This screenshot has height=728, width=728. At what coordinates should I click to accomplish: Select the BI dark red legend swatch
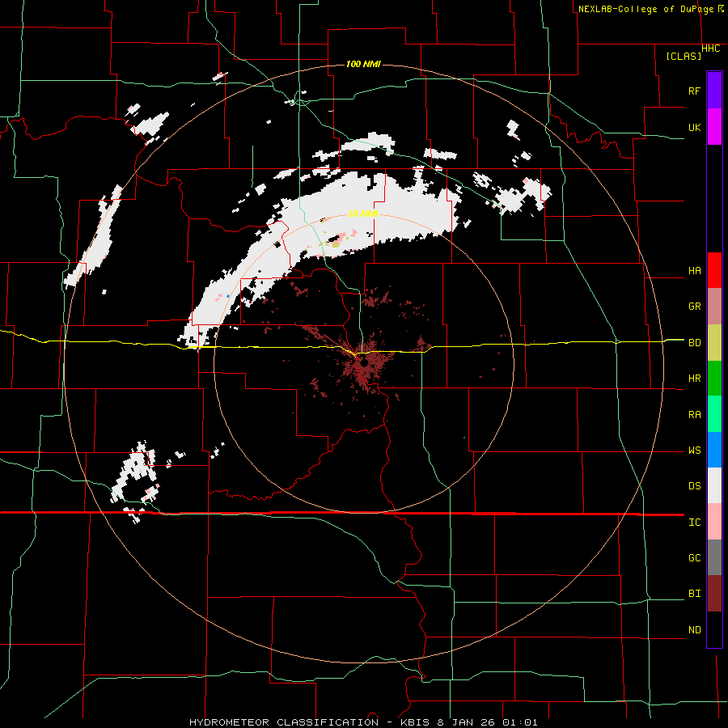[x=714, y=594]
